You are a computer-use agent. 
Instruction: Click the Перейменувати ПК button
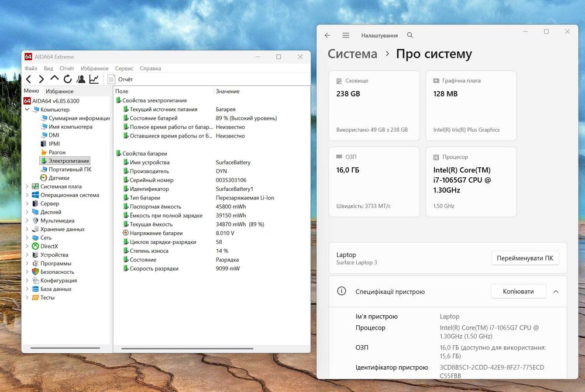[525, 258]
